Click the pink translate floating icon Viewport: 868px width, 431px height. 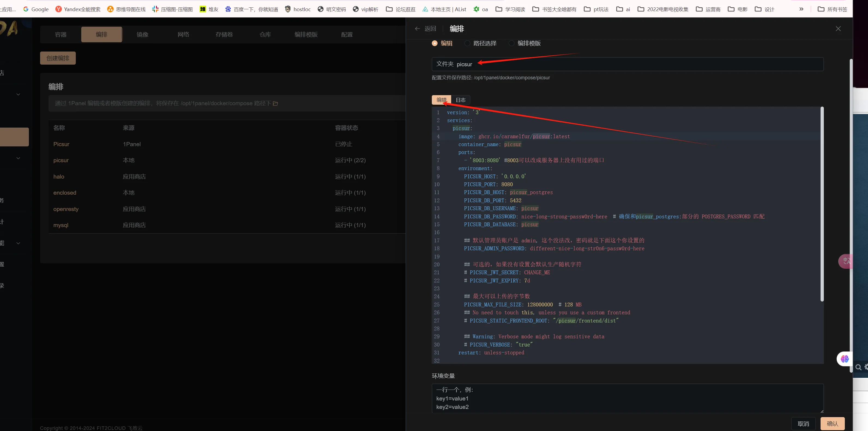pyautogui.click(x=846, y=261)
